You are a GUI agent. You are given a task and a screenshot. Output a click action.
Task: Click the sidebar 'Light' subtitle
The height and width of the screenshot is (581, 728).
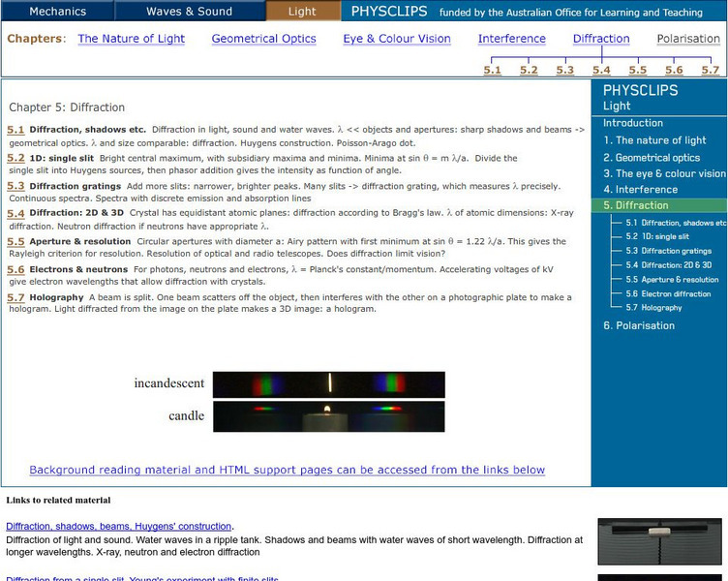tap(617, 106)
